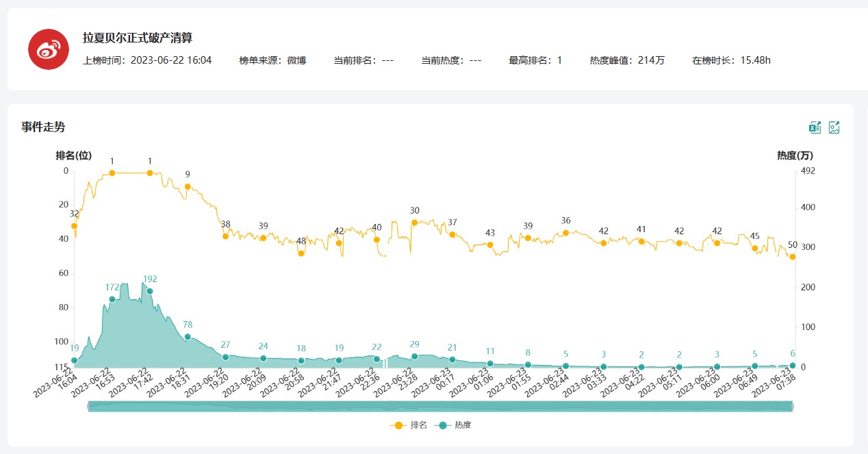The width and height of the screenshot is (868, 454).
Task: Export chart data to Excel
Action: pos(815,127)
